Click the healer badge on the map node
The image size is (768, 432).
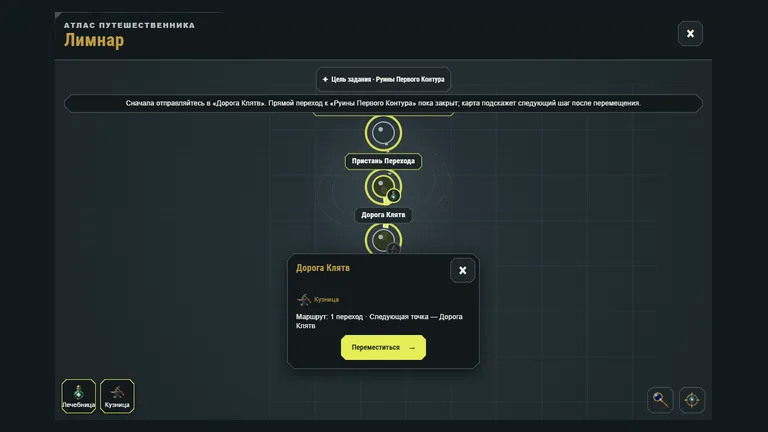click(393, 196)
